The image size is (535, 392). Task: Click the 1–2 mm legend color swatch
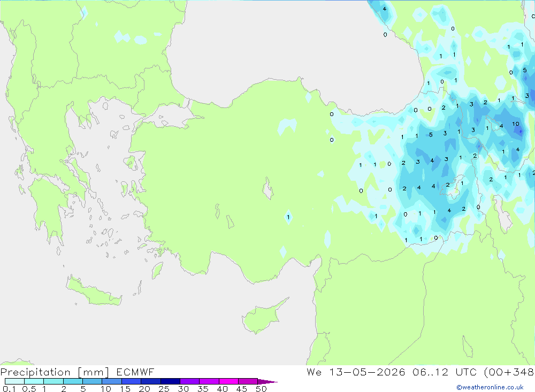(x=53, y=381)
